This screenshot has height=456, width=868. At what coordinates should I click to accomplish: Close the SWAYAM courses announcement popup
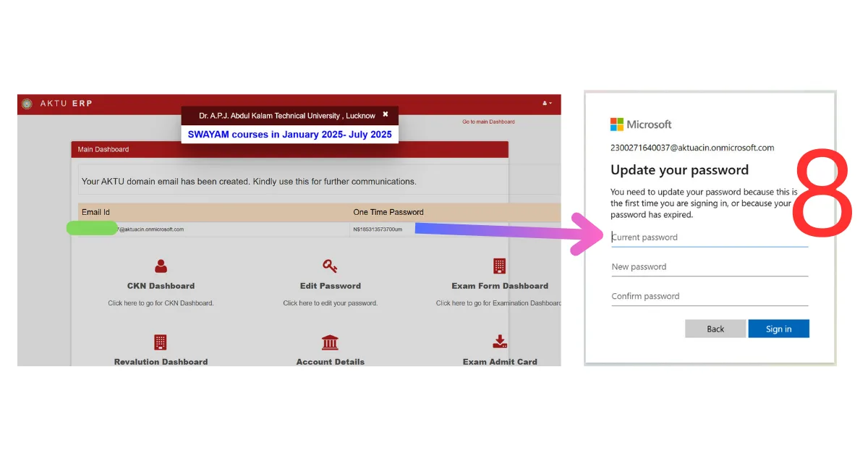tap(386, 114)
